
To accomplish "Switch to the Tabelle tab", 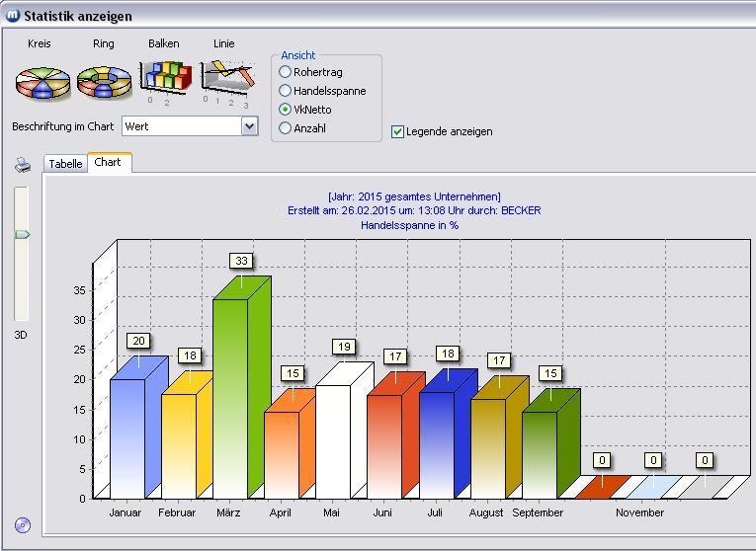I will coord(65,164).
